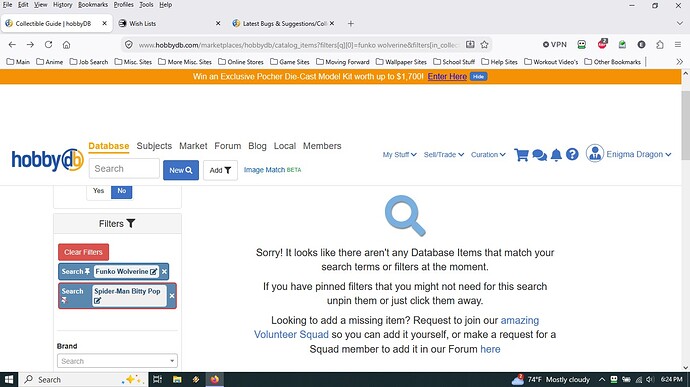Expand the My Stuff dropdown

[400, 155]
